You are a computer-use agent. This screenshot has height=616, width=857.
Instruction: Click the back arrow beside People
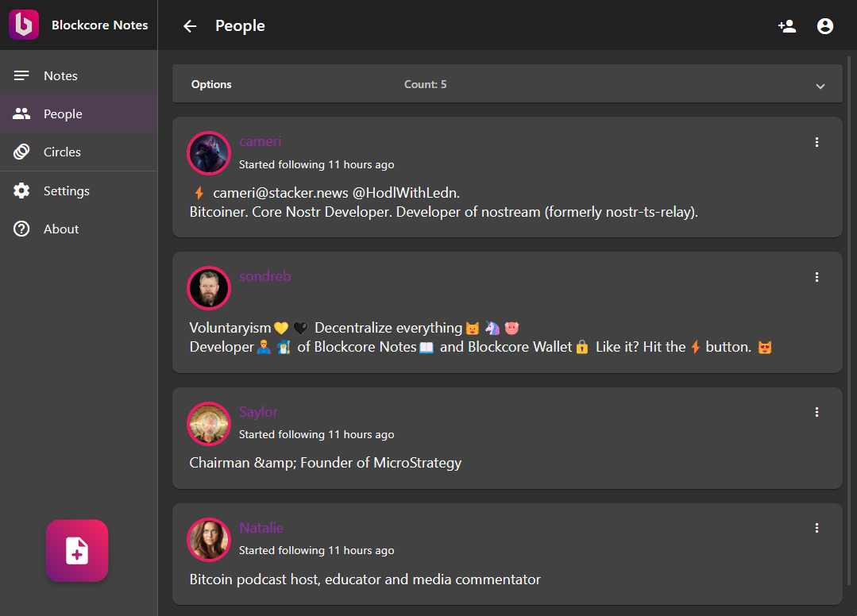pyautogui.click(x=190, y=26)
